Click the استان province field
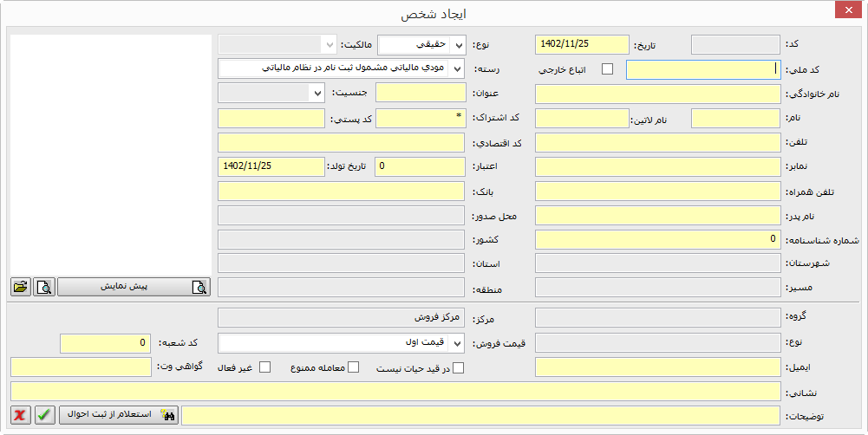Viewport: 868px width, 435px height. point(341,263)
